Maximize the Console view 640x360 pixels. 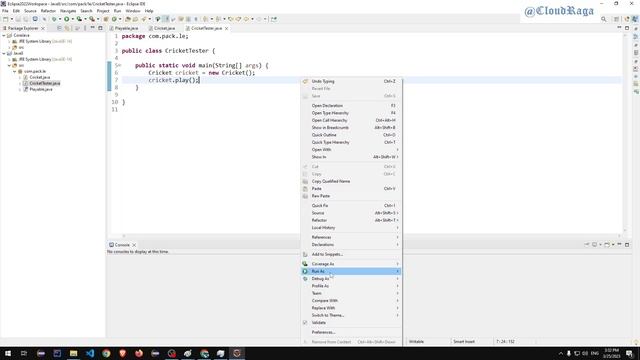coord(627,244)
